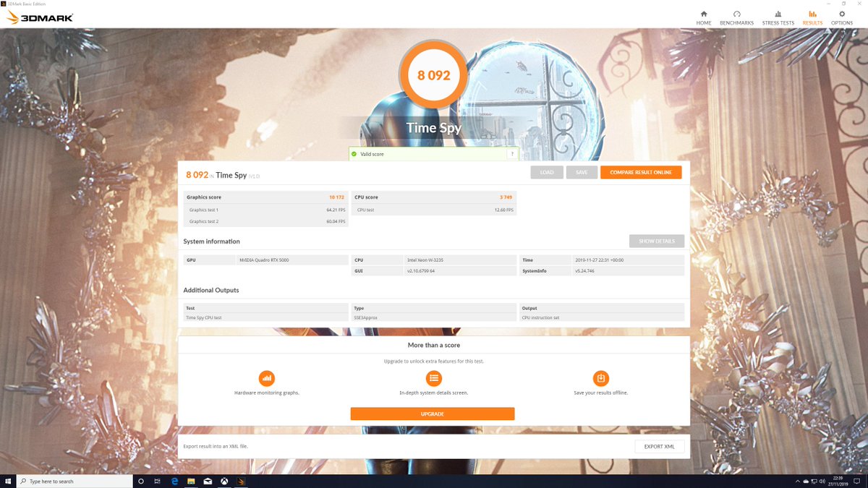Click Show Details for system information

656,241
